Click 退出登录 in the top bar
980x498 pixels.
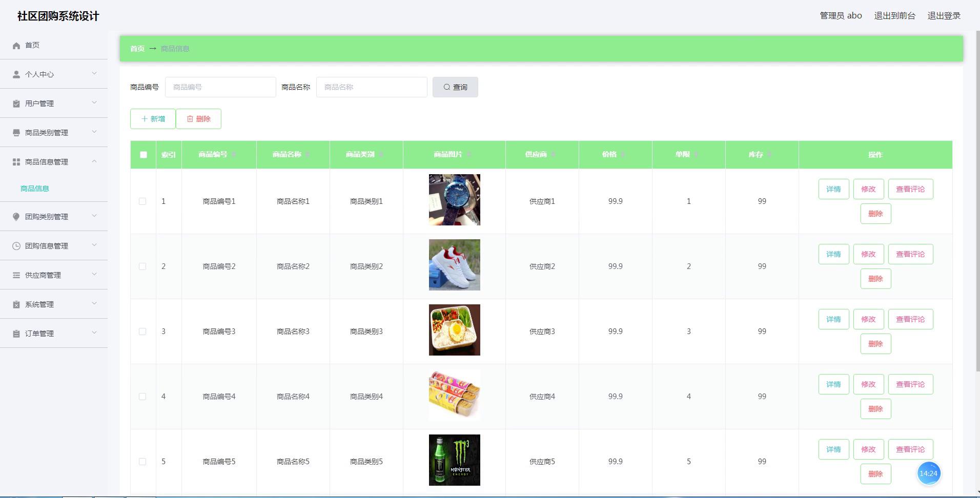(944, 16)
